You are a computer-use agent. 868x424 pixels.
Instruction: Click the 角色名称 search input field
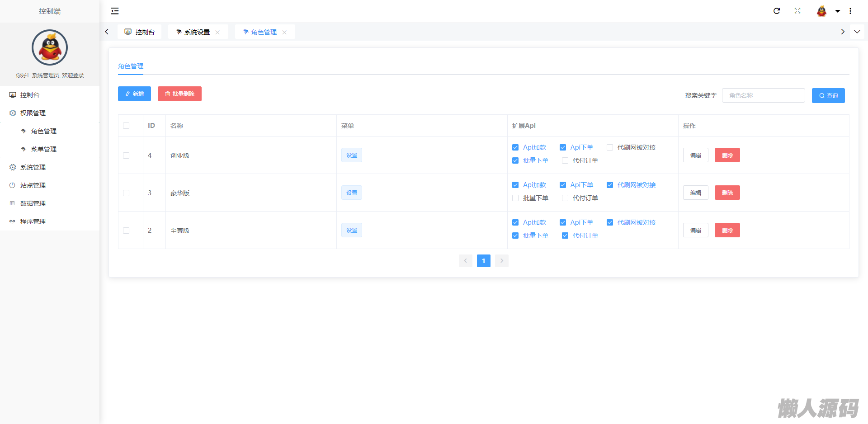point(763,95)
